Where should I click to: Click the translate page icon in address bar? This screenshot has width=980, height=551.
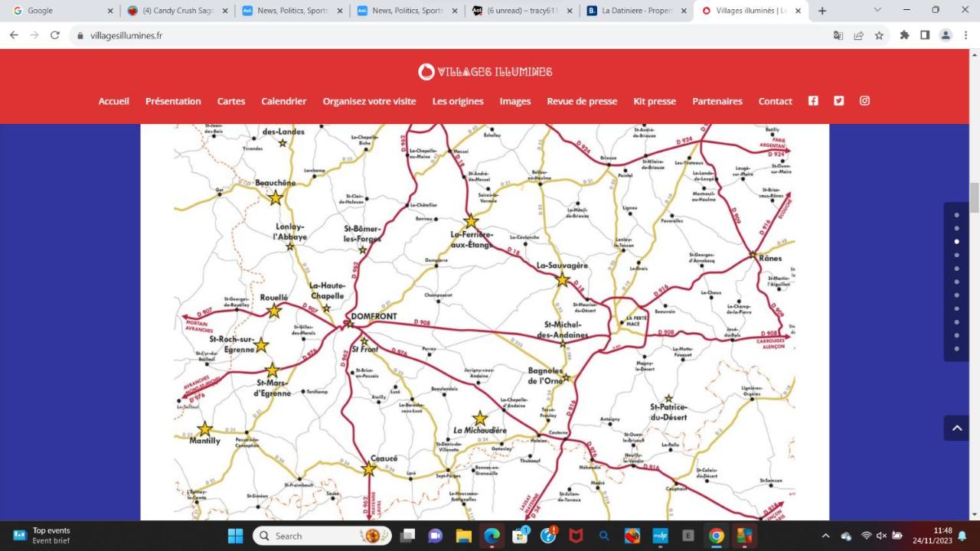838,35
